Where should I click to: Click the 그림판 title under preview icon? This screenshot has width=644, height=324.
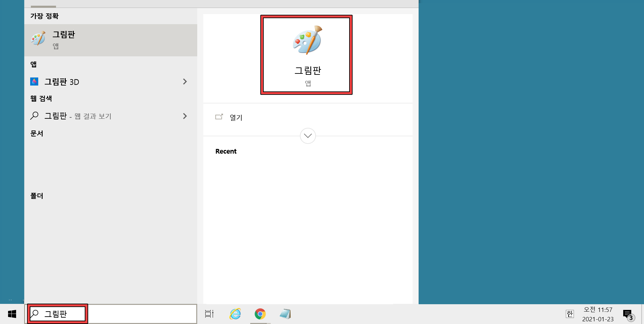click(x=308, y=70)
